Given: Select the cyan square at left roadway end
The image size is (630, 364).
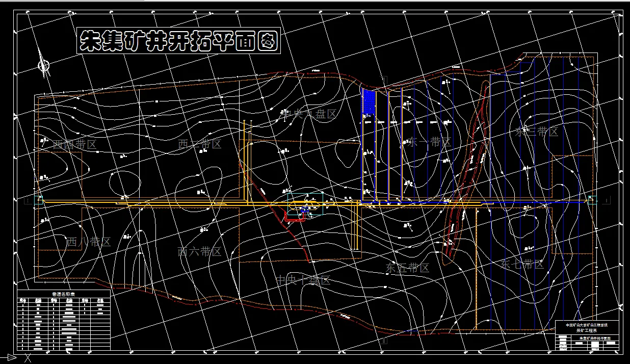Looking at the screenshot, I should pyautogui.click(x=39, y=200).
